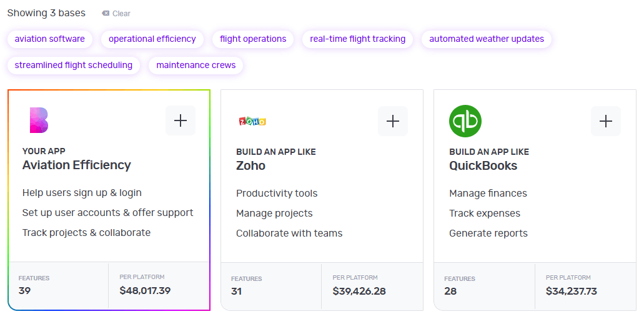Click the $39,426.28 per platform price
The height and width of the screenshot is (324, 644).
[359, 291]
